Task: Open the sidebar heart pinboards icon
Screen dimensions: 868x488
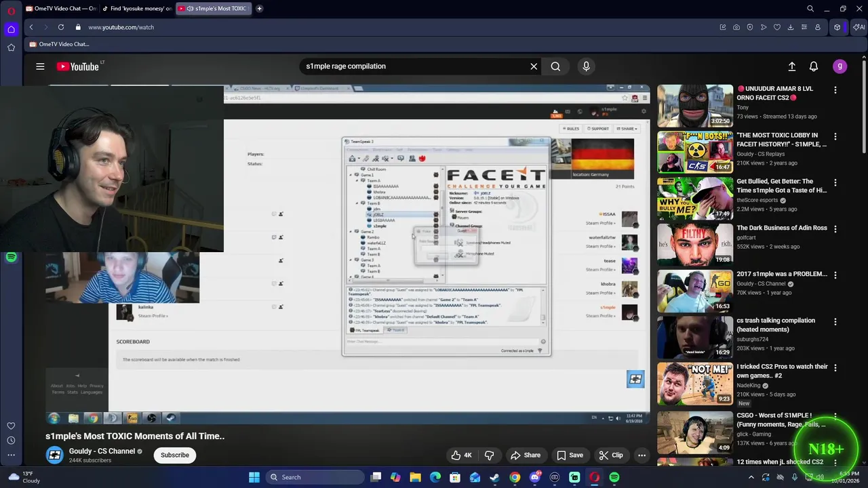Action: click(x=11, y=426)
